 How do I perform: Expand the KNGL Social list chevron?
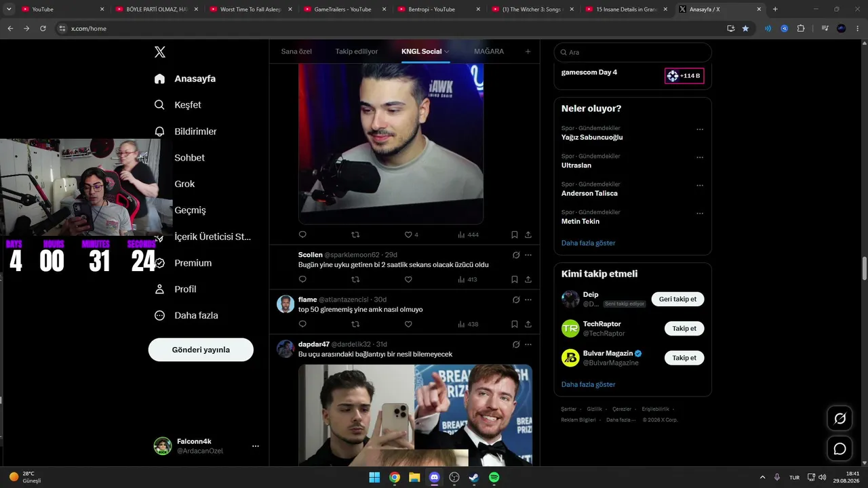tap(447, 52)
